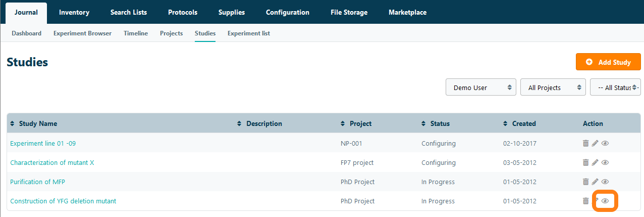This screenshot has height=217, width=644.
Task: Go to the Marketplace tab
Action: point(407,12)
